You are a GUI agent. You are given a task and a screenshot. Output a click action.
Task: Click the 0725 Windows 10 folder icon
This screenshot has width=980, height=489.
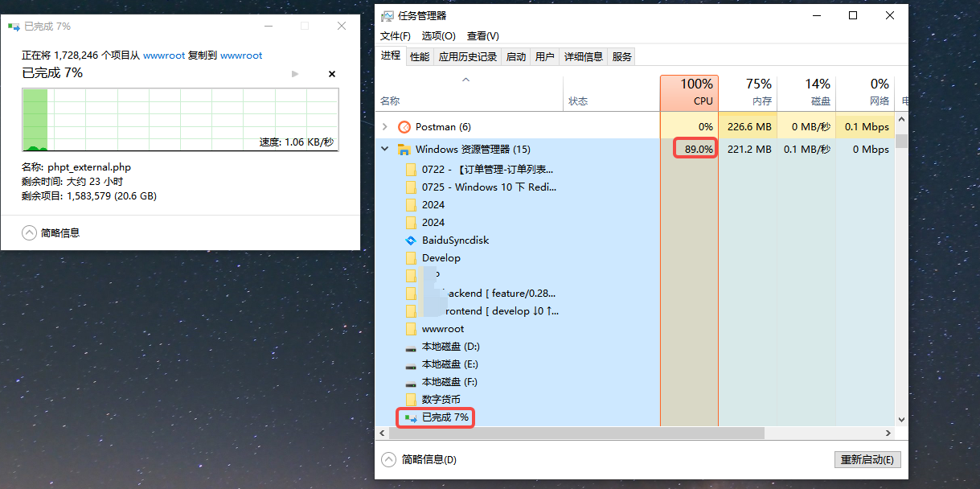click(x=411, y=187)
